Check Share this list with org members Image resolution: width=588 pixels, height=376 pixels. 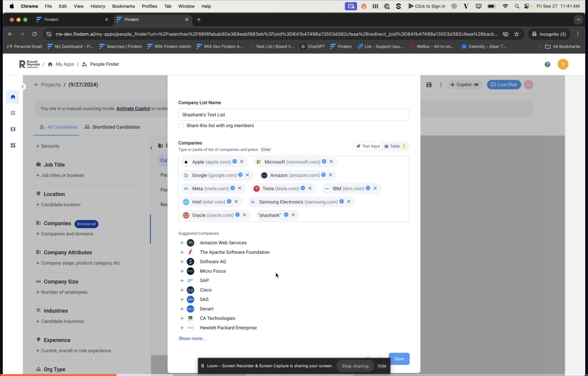[181, 125]
